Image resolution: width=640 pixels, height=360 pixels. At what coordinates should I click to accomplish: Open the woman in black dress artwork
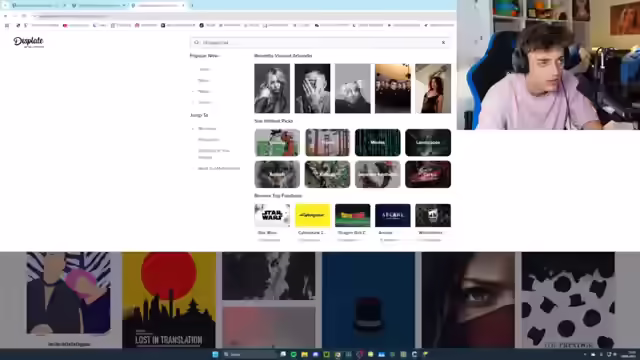(x=433, y=88)
